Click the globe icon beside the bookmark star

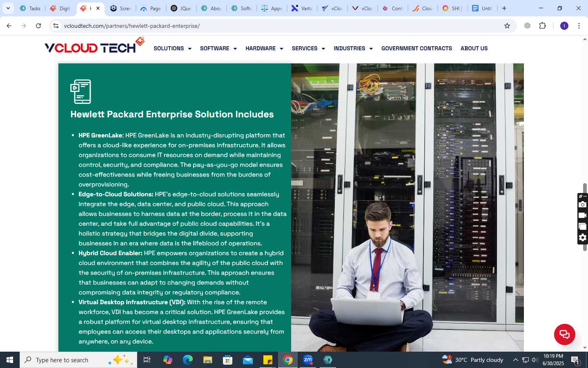[x=527, y=26]
